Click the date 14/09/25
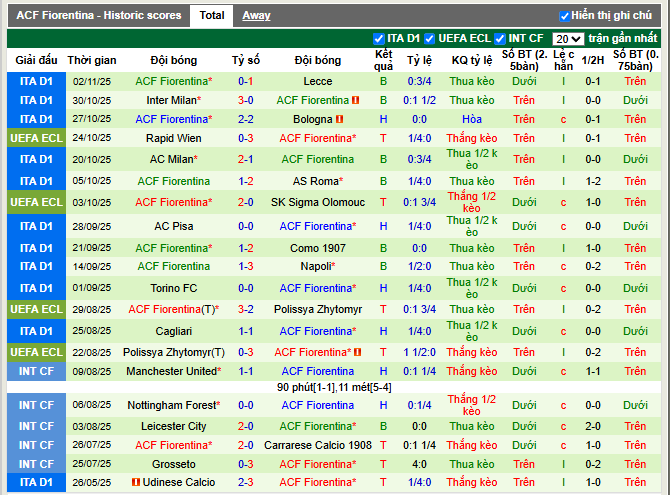The image size is (670, 495). coord(91,266)
